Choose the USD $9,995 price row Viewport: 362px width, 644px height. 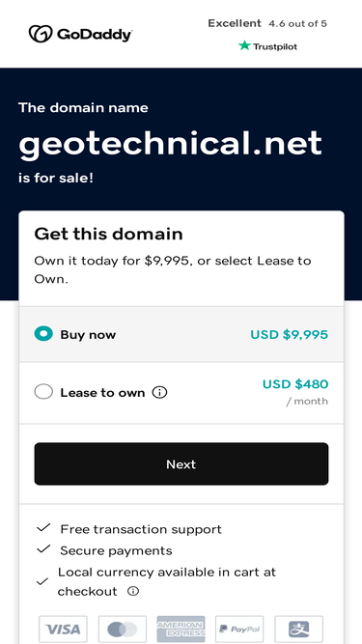(x=181, y=334)
